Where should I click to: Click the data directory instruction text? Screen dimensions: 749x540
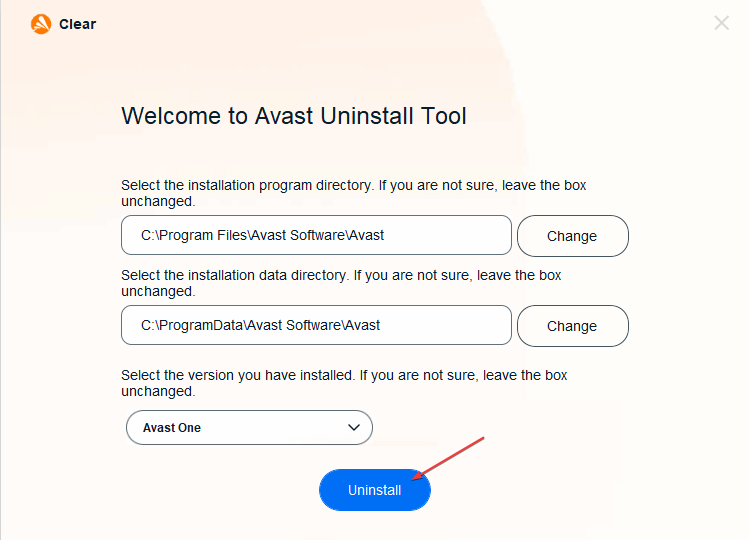pyautogui.click(x=341, y=283)
